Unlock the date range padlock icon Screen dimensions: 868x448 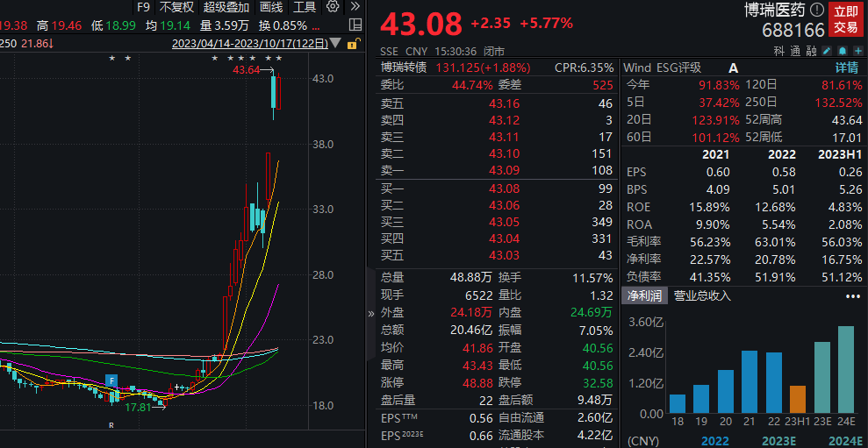(353, 43)
